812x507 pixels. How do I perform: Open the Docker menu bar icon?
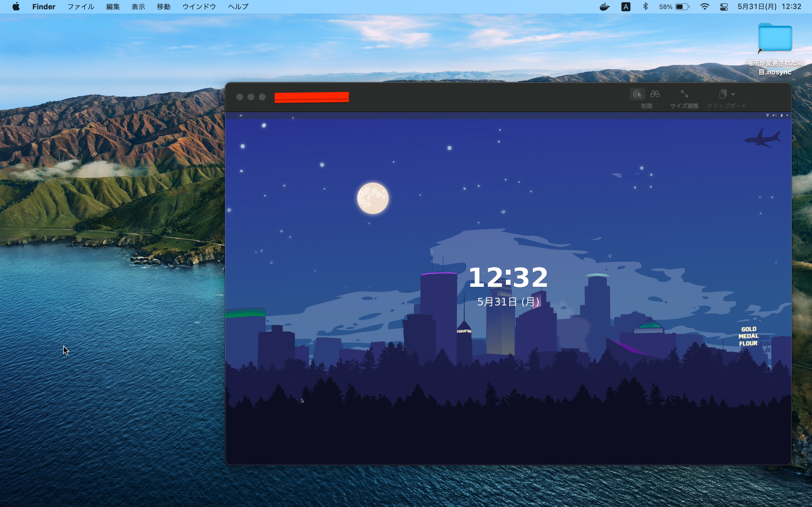(x=604, y=7)
